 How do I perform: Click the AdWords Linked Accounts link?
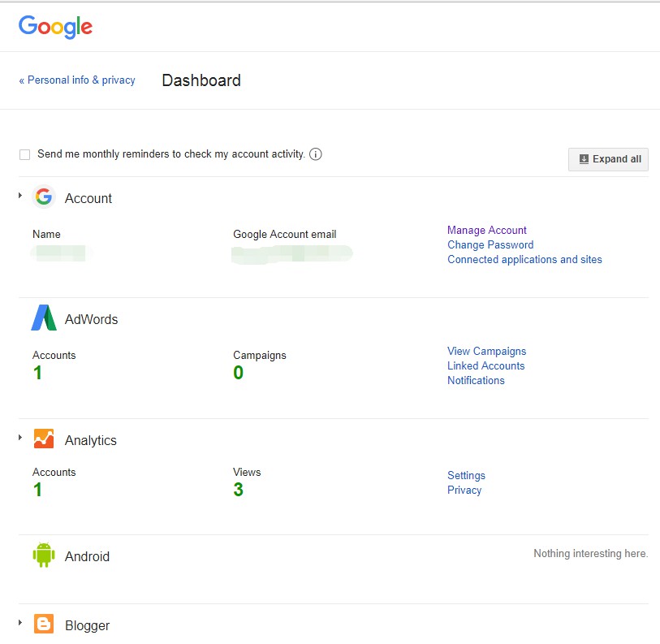pos(485,365)
